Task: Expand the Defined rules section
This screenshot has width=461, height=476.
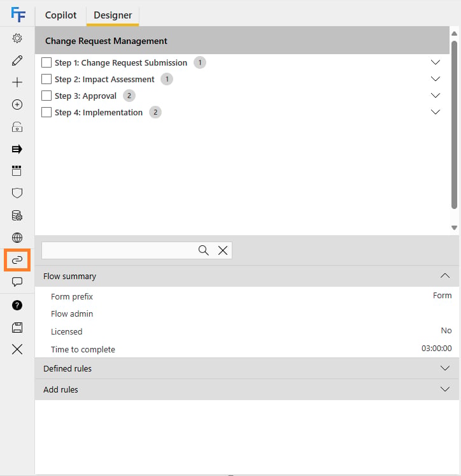Action: pyautogui.click(x=445, y=368)
